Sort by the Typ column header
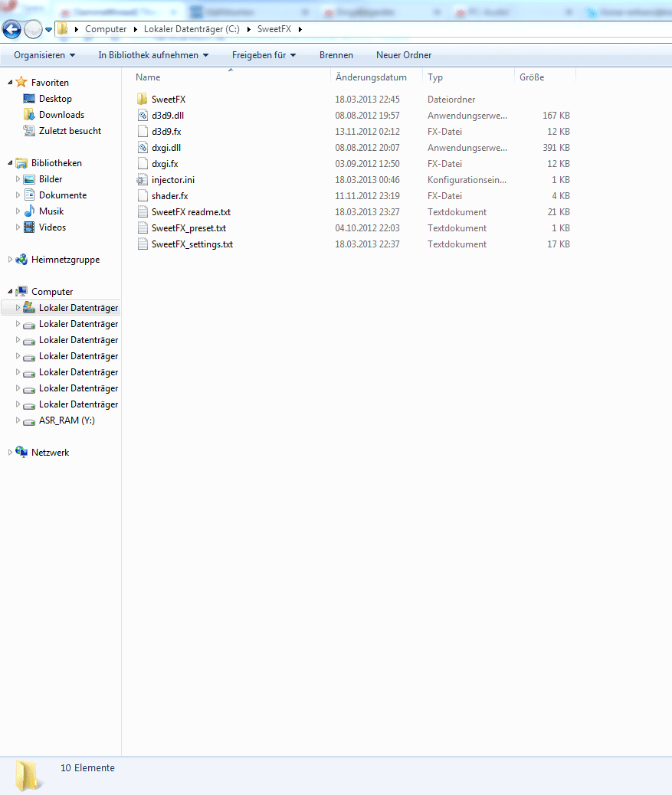The width and height of the screenshot is (672, 795). pos(434,77)
